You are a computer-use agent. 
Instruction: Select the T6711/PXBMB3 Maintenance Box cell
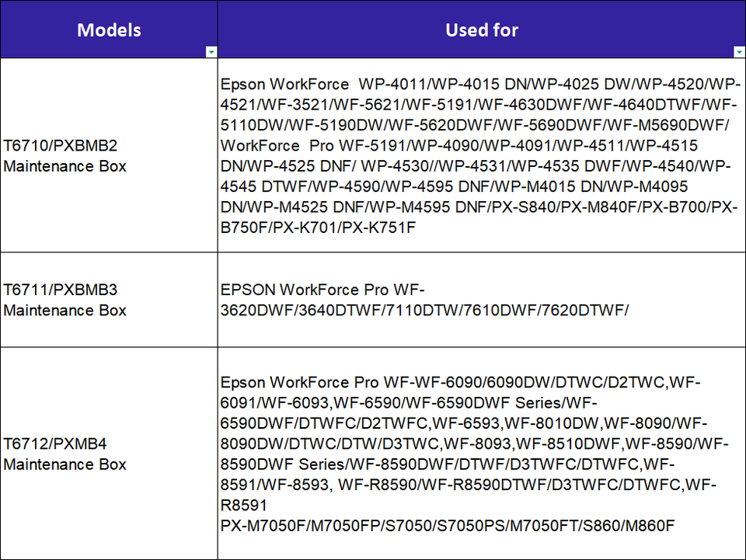point(109,300)
